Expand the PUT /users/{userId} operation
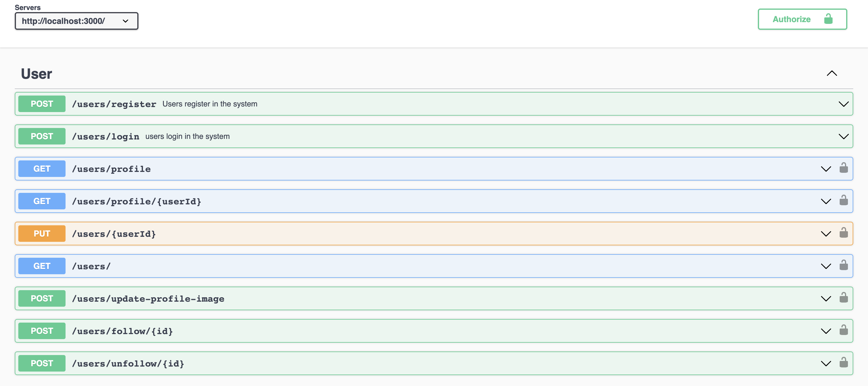 pyautogui.click(x=826, y=233)
